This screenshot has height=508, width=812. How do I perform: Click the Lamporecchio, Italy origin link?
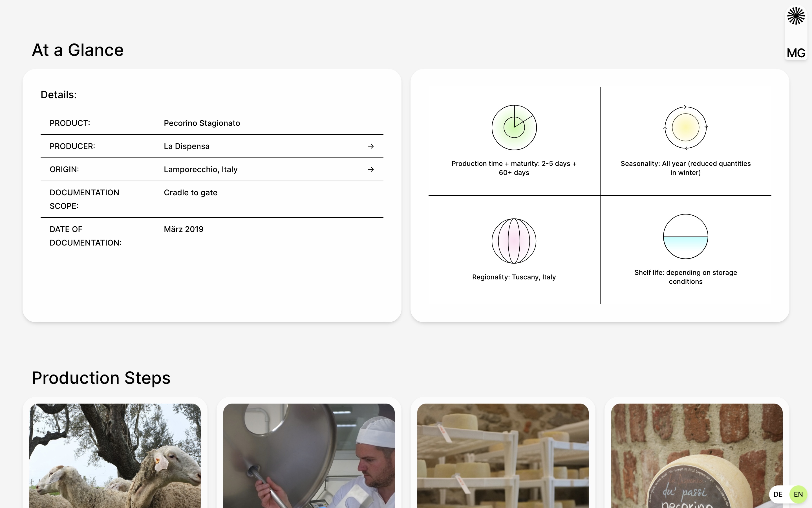pos(201,169)
